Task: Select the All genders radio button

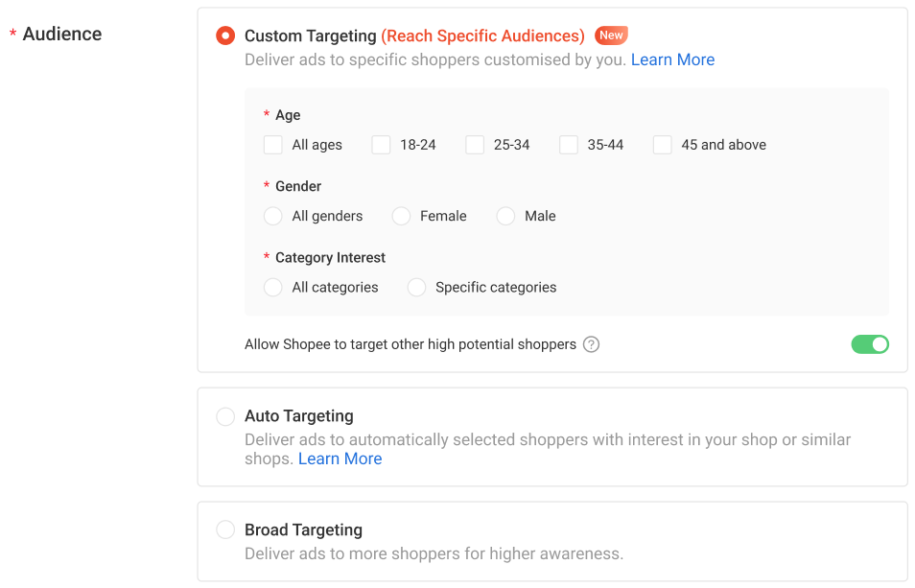Action: pyautogui.click(x=273, y=216)
